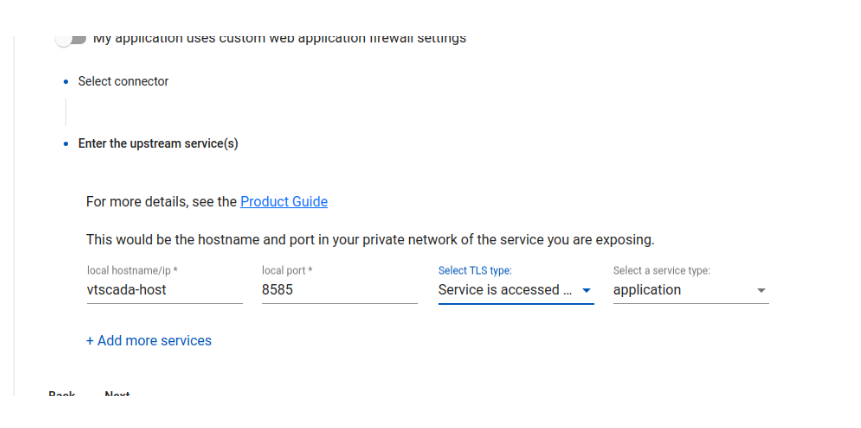The height and width of the screenshot is (428, 861).
Task: Click the bullet beside Select connector
Action: (66, 82)
